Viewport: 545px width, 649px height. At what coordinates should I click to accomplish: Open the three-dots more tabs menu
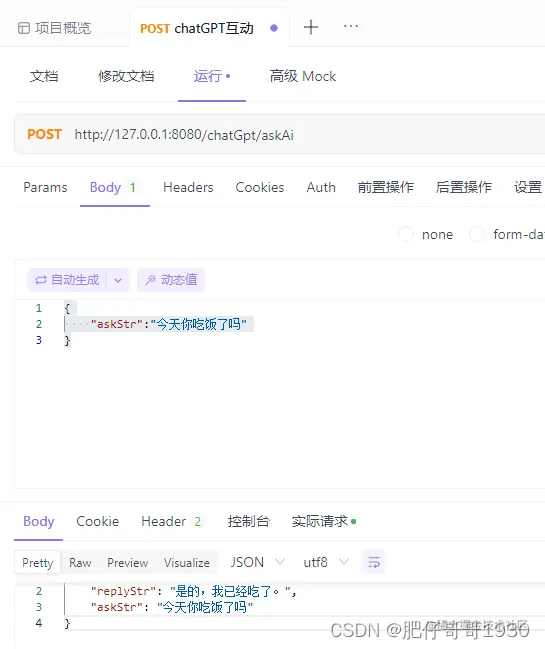351,26
